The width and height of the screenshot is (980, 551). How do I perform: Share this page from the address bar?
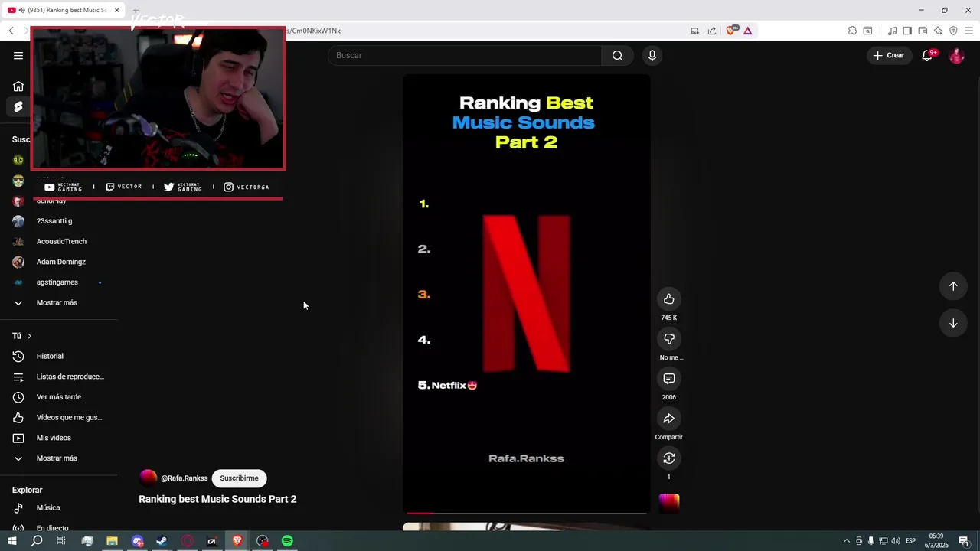tap(712, 31)
